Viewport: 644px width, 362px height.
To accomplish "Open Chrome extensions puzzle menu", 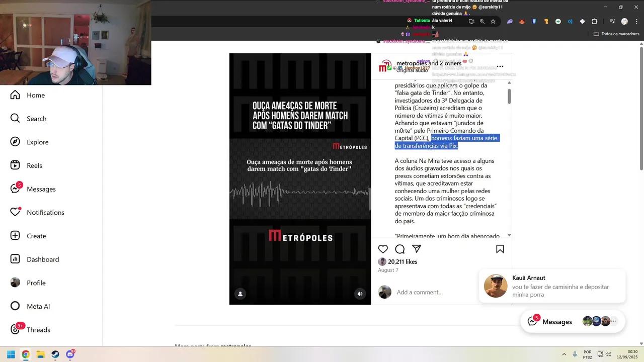I will (x=595, y=22).
